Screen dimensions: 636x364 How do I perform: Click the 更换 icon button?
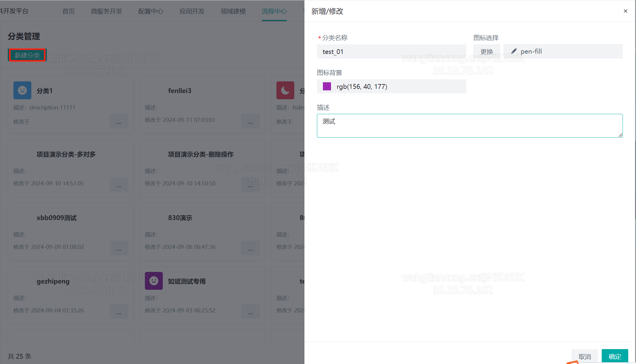pos(487,52)
